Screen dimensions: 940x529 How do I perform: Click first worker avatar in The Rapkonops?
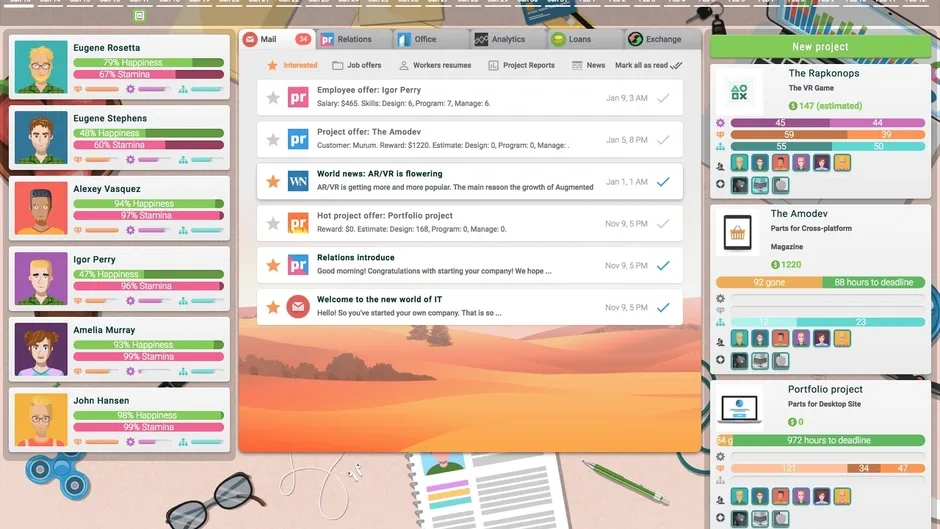(x=739, y=163)
